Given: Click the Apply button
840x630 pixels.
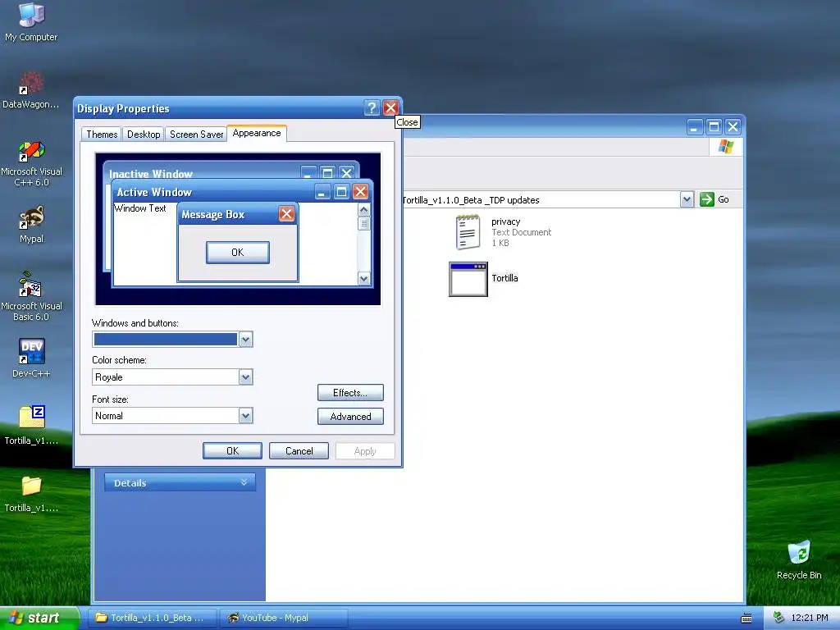Looking at the screenshot, I should (365, 451).
